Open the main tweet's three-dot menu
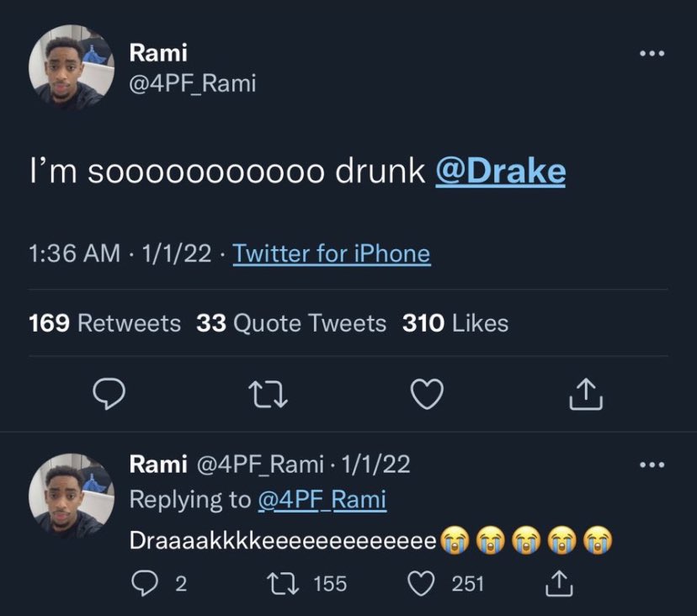Screen dimensions: 697x616 (x=652, y=53)
